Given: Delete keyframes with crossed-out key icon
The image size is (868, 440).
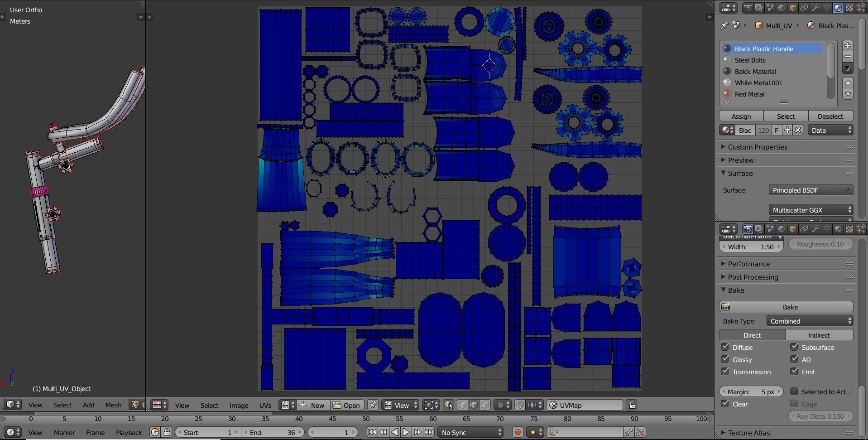Looking at the screenshot, I should [x=640, y=432].
